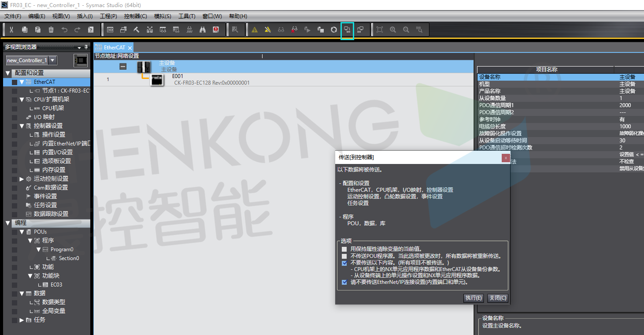The width and height of the screenshot is (644, 335).
Task: Check the do not transfer POU source option
Action: (344, 256)
